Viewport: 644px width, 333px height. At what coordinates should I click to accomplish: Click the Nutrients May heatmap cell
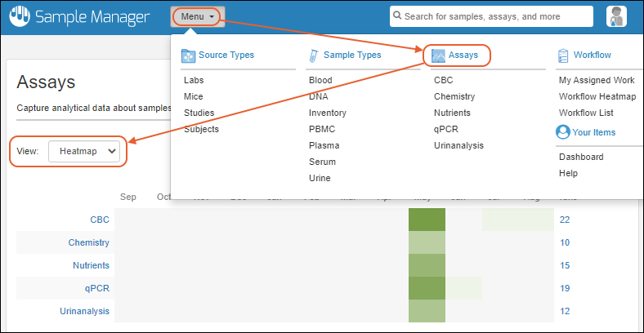[427, 265]
